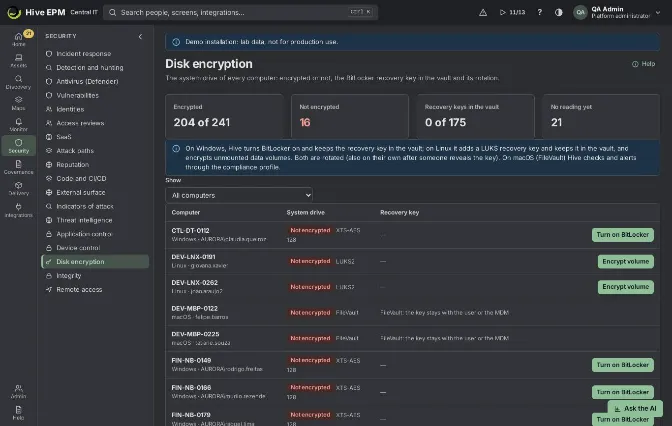This screenshot has height=426, width=672.
Task: Click the global search field
Action: tap(240, 12)
